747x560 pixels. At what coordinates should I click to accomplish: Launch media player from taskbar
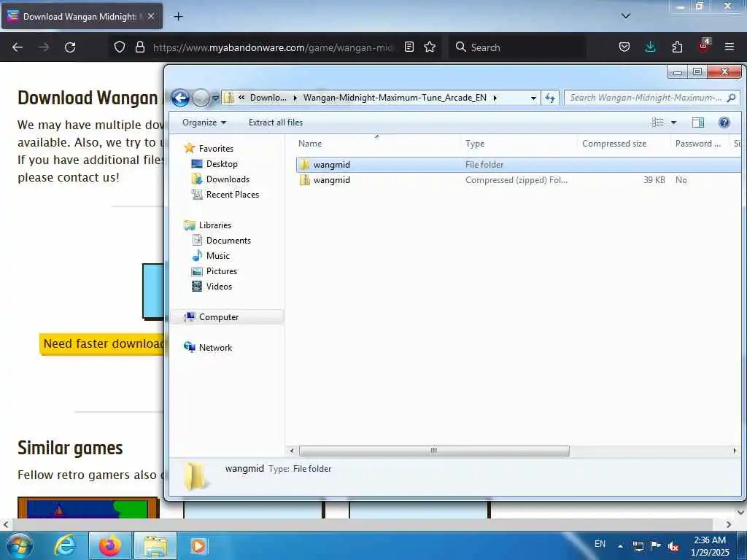point(198,545)
